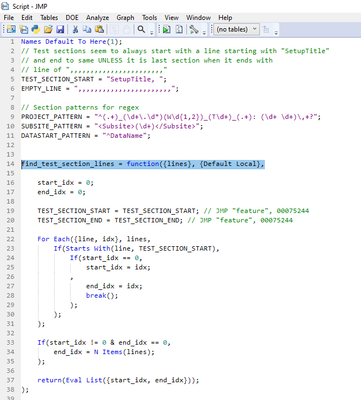
Task: Click the grayed-out icon after Paste
Action: coord(114,29)
